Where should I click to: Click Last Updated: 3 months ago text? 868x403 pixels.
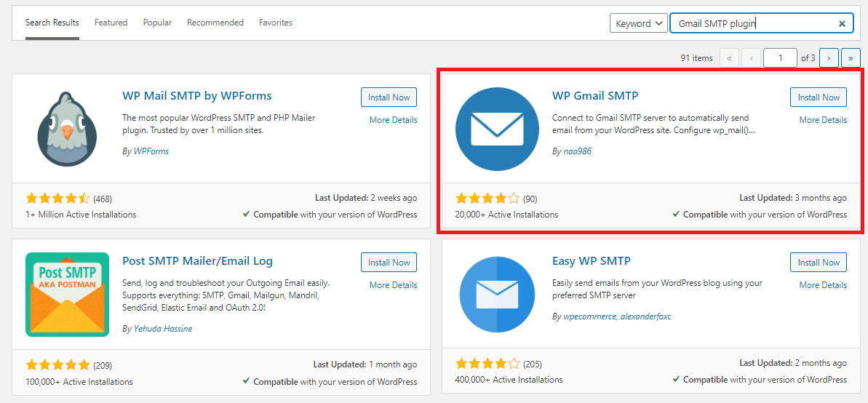pyautogui.click(x=793, y=198)
